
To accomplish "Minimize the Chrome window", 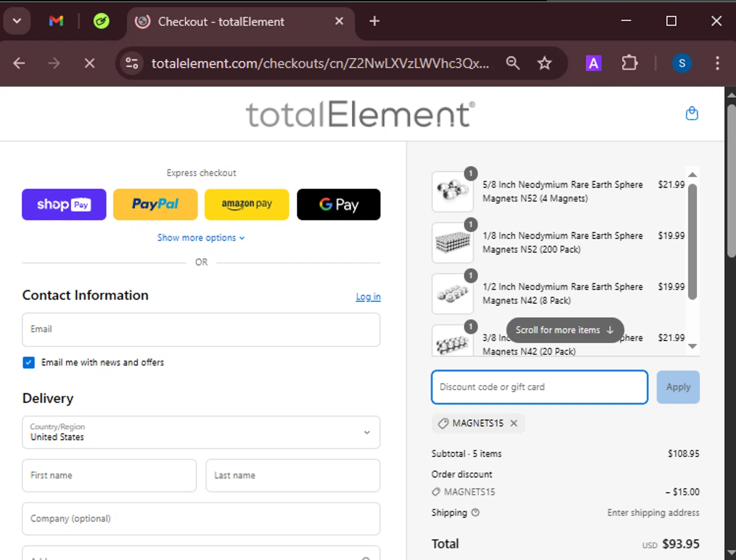I will [x=626, y=21].
